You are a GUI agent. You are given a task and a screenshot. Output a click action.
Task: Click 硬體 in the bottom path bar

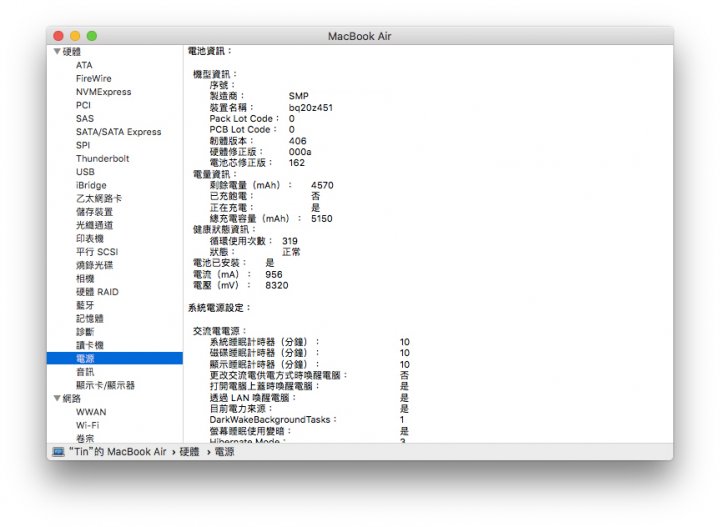pyautogui.click(x=189, y=452)
